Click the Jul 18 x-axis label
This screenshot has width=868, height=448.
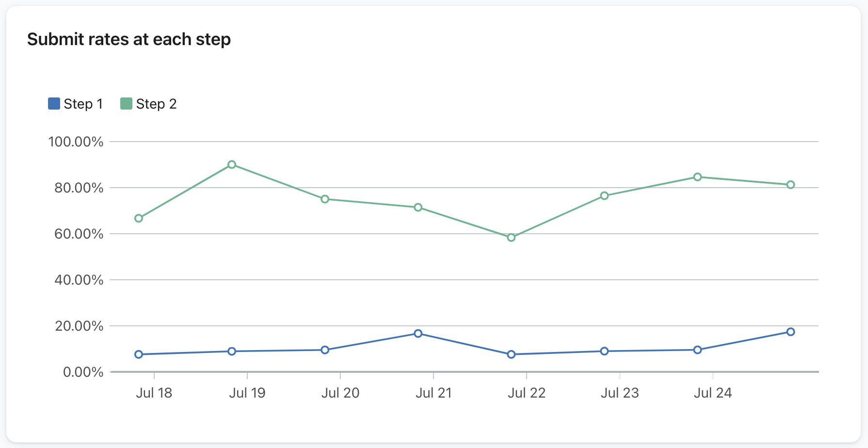tap(154, 393)
